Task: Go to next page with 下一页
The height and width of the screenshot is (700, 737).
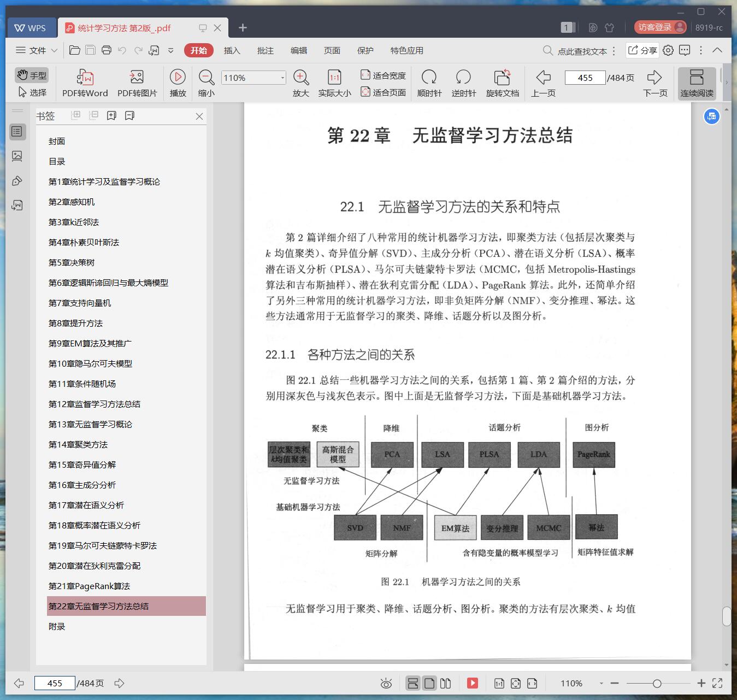Action: (655, 84)
